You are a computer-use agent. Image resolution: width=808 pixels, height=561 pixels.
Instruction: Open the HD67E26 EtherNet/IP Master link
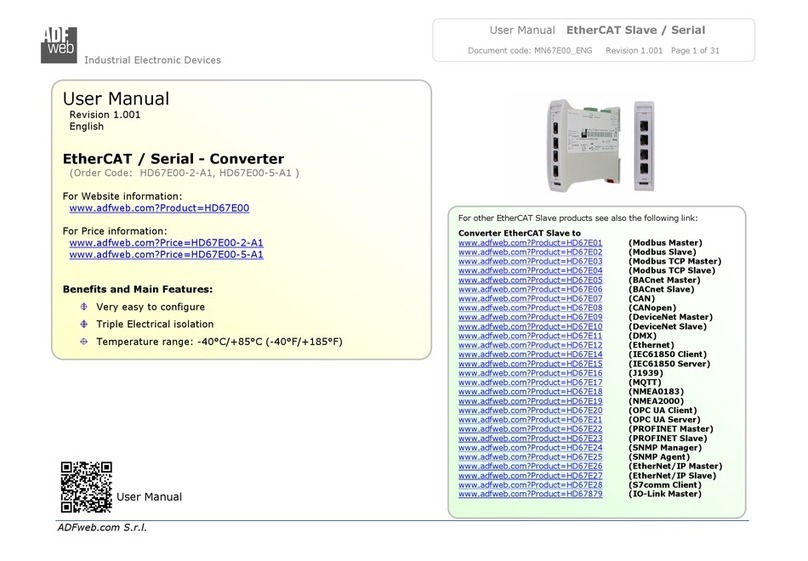click(x=530, y=466)
